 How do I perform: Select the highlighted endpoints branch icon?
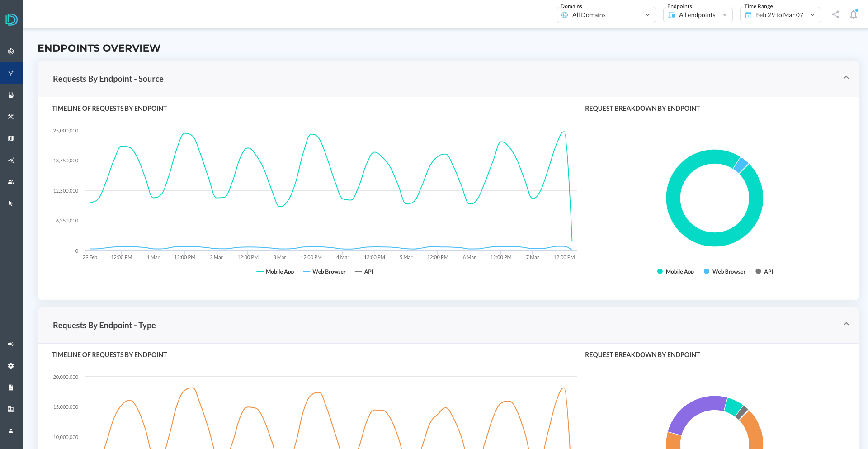click(10, 73)
